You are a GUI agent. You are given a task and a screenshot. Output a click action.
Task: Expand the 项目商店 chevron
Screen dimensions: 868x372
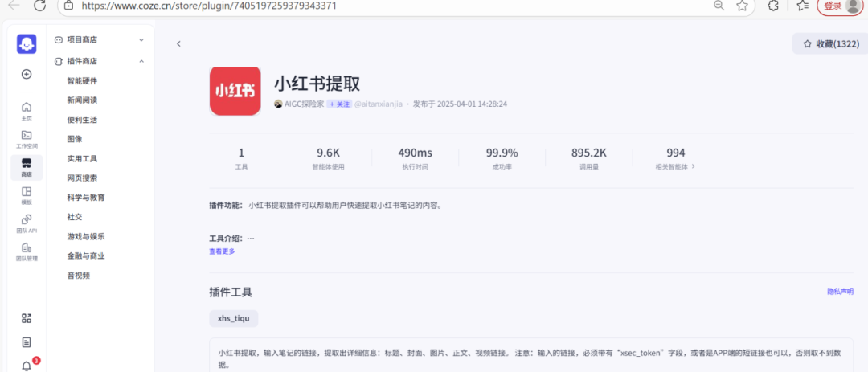click(141, 40)
